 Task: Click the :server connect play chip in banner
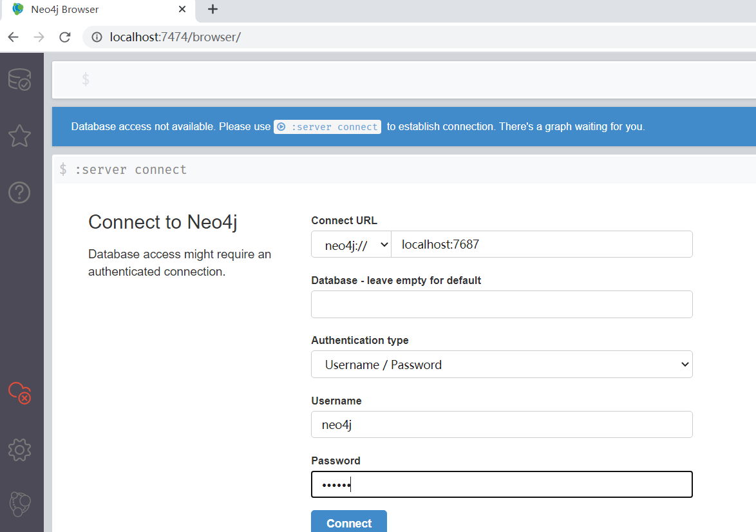(326, 126)
